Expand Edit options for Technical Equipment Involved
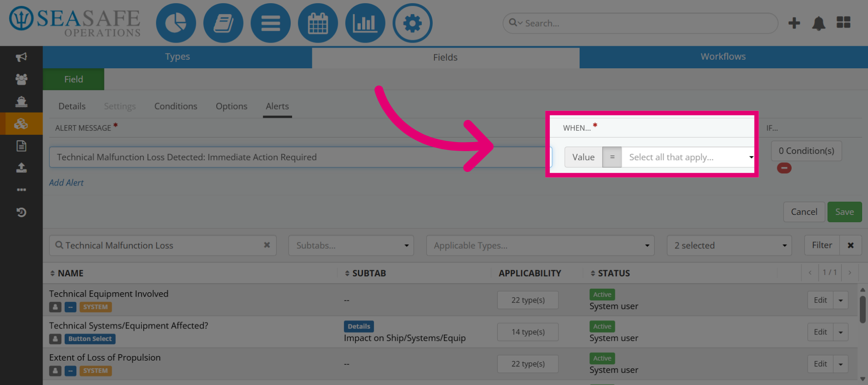 coord(840,300)
